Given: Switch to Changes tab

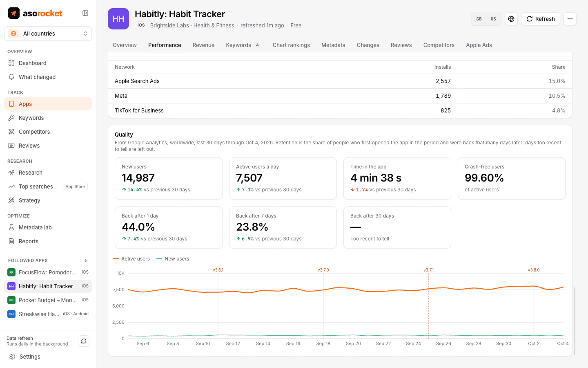Looking at the screenshot, I should point(368,45).
